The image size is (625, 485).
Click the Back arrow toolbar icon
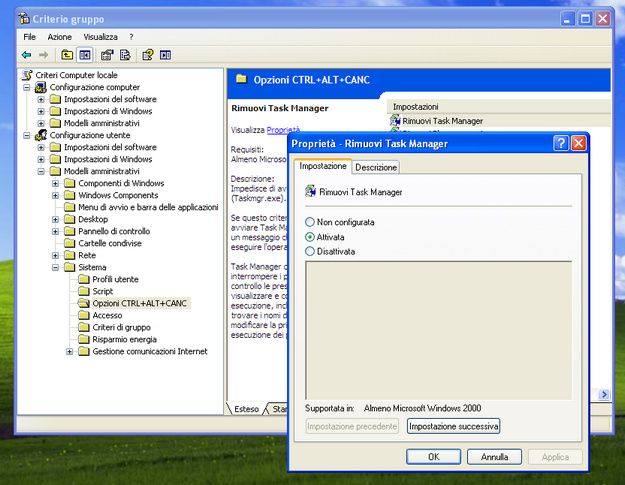coord(27,55)
